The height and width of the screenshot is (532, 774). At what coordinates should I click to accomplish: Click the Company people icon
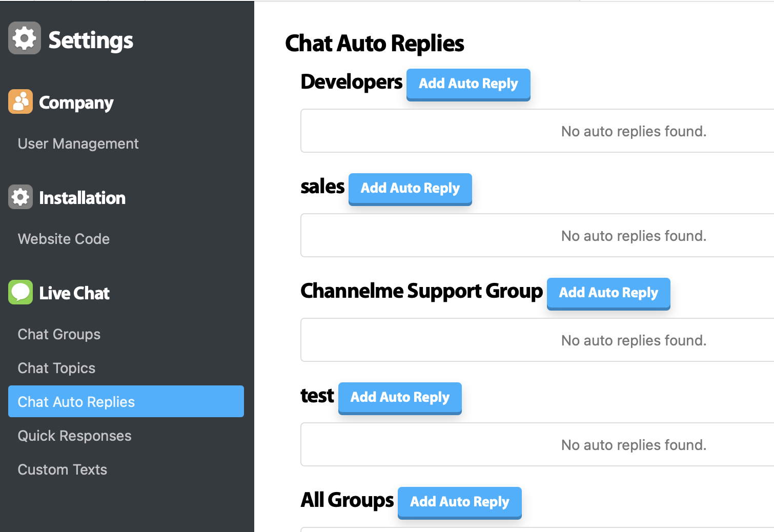21,101
